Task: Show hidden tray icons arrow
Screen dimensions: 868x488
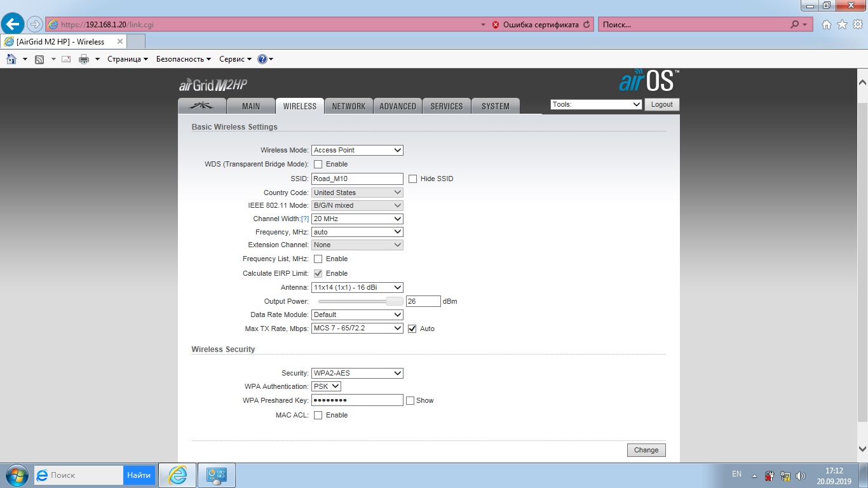Action: pos(754,475)
